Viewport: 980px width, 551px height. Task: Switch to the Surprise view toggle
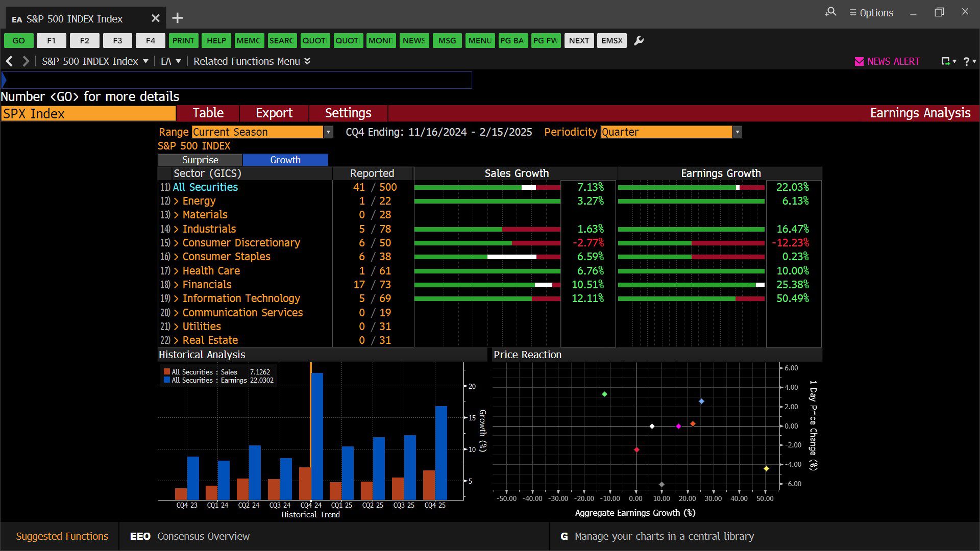200,160
